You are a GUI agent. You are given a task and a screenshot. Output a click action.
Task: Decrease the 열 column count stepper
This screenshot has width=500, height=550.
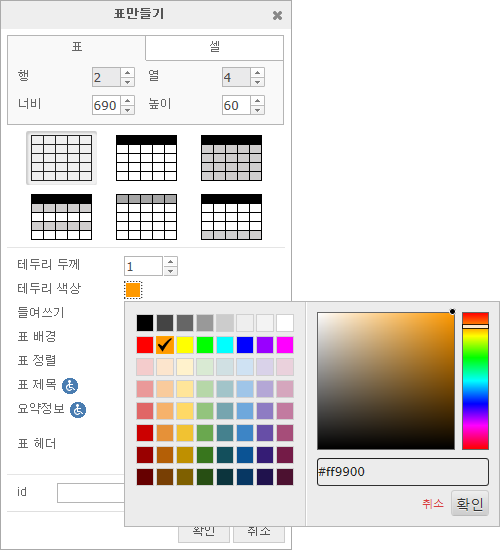pos(258,82)
